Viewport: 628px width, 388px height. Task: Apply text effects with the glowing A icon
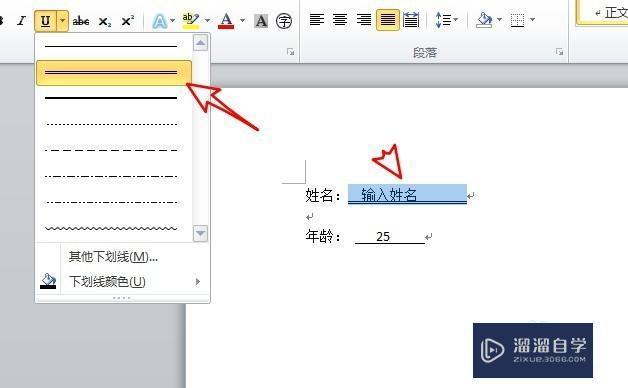(159, 21)
